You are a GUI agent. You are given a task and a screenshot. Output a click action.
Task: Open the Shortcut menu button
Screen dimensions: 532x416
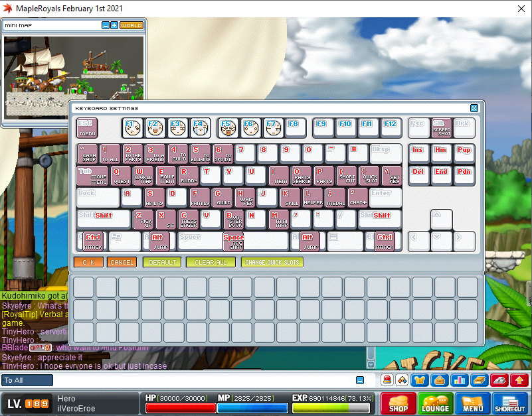(510, 403)
